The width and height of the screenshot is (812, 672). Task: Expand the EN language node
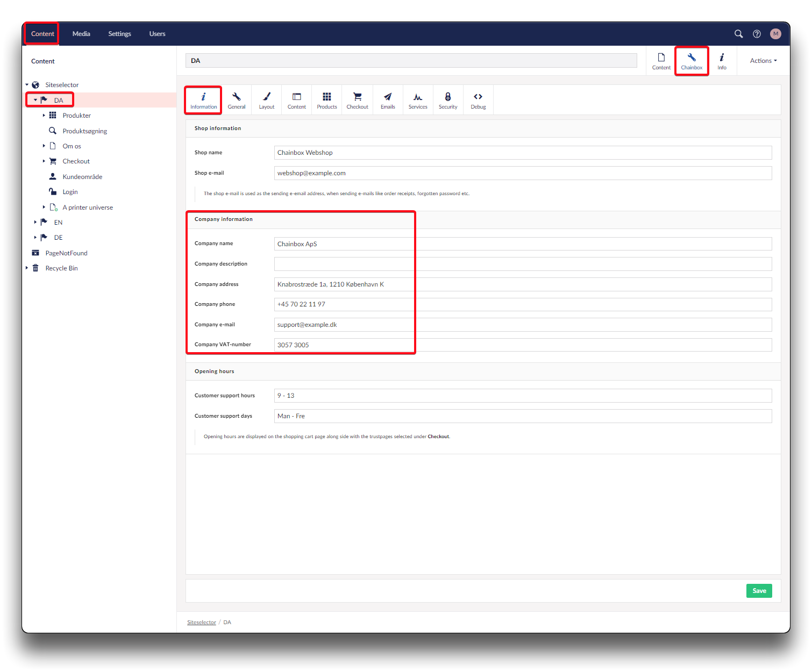[35, 222]
